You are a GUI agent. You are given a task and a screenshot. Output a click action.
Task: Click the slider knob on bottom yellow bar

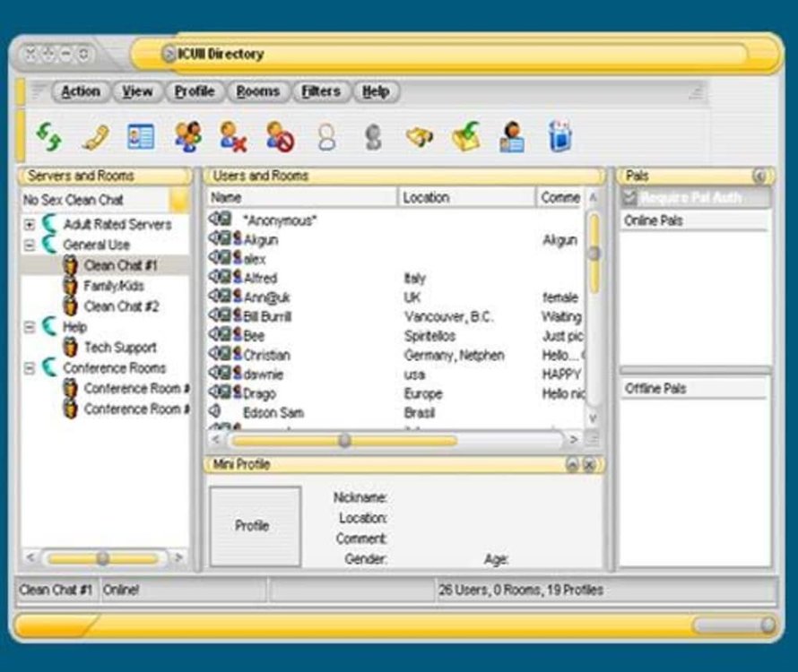pyautogui.click(x=768, y=625)
